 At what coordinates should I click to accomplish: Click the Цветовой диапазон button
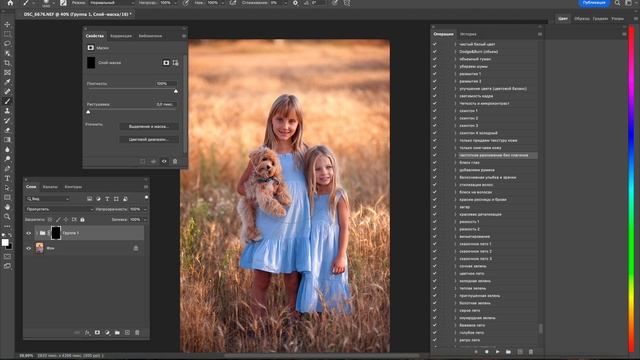click(149, 140)
